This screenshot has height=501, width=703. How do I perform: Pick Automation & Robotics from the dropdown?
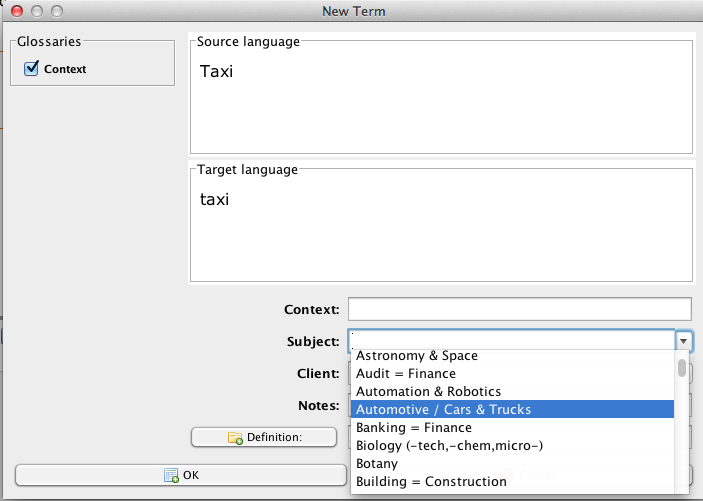(428, 392)
